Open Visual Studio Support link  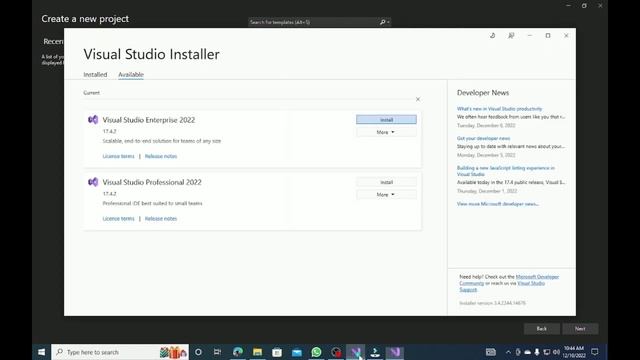pyautogui.click(x=531, y=283)
